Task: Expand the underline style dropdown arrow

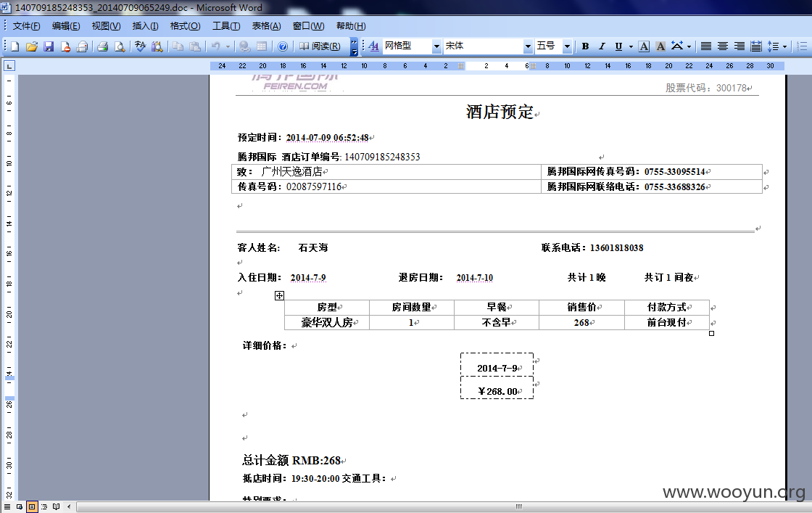Action: (631, 46)
